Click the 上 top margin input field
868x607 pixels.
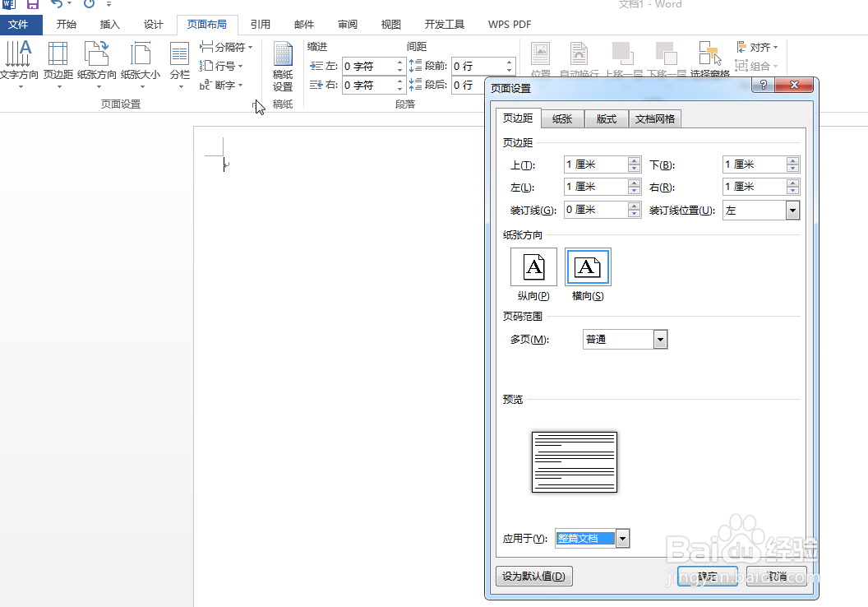pyautogui.click(x=596, y=164)
